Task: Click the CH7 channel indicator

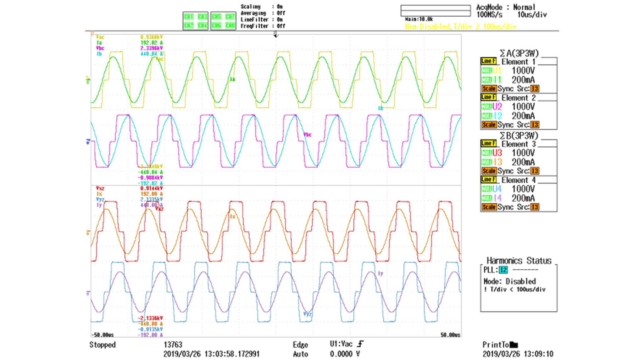Action: 230,17
